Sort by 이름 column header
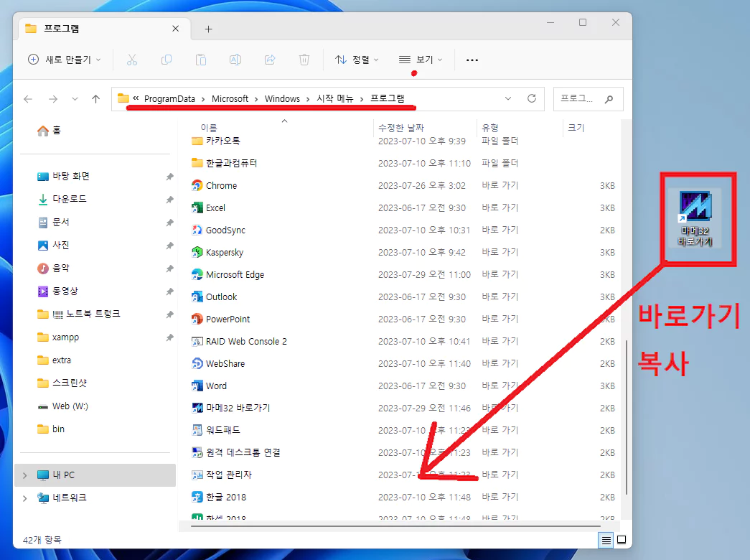The height and width of the screenshot is (560, 750). (x=209, y=128)
